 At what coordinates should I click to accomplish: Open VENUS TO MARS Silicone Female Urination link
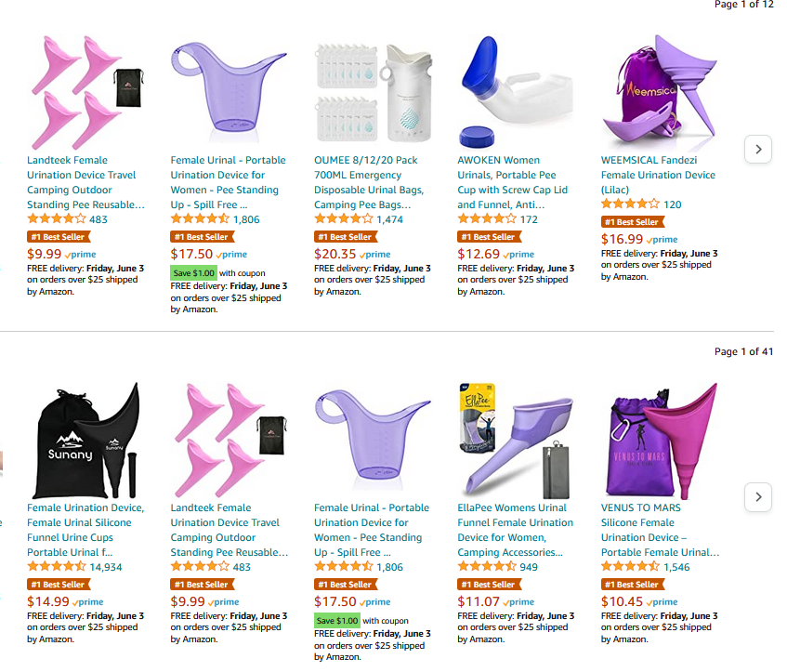pos(659,530)
